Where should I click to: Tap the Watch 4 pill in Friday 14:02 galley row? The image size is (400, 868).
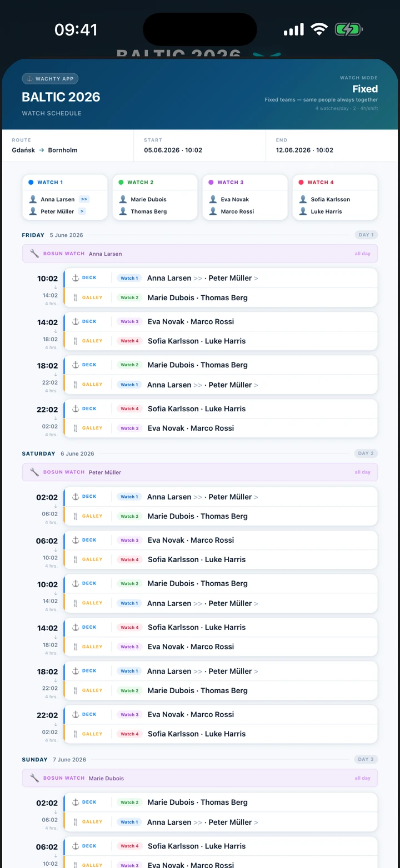pos(129,341)
